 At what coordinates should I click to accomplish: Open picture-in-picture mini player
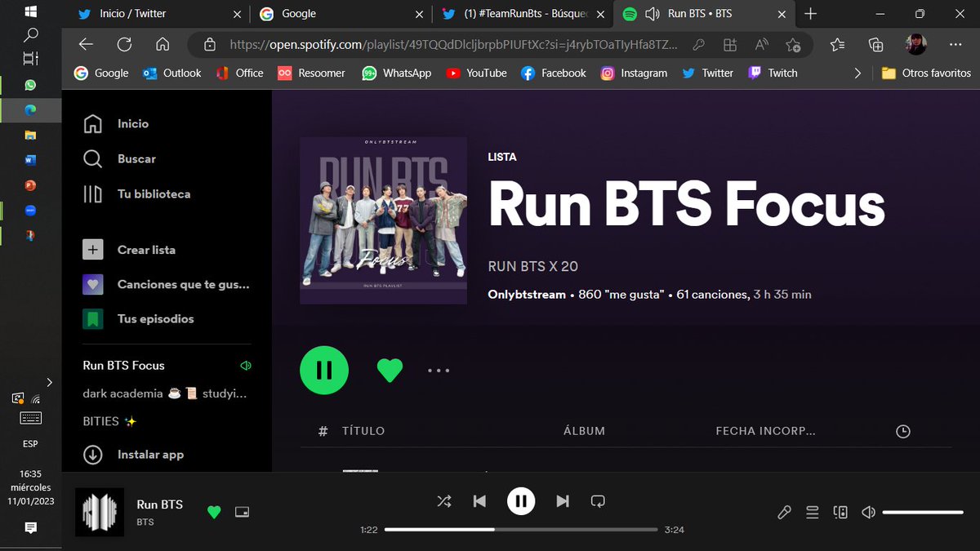point(241,512)
